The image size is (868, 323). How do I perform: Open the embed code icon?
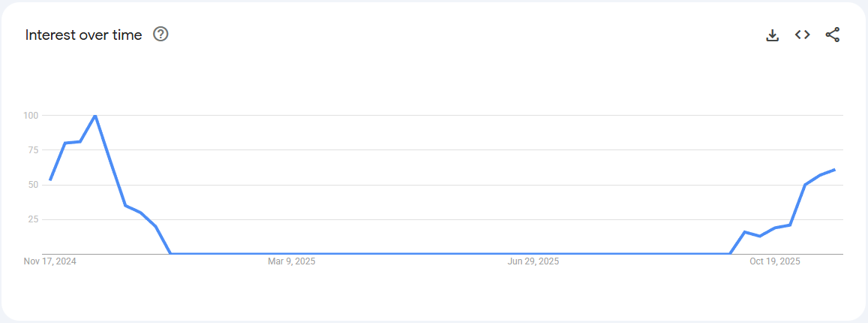(803, 35)
